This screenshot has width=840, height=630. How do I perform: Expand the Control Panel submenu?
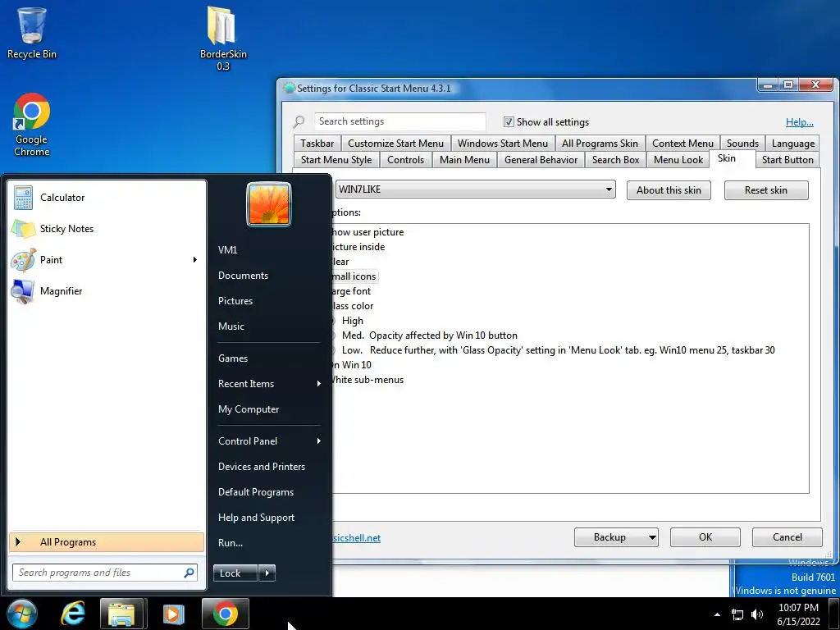[269, 441]
